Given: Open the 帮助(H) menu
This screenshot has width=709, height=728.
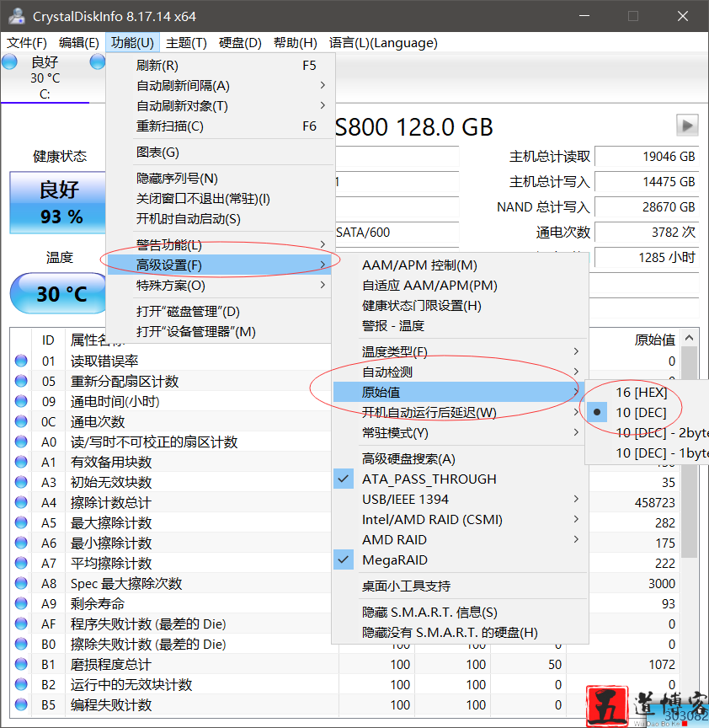Looking at the screenshot, I should click(x=295, y=43).
